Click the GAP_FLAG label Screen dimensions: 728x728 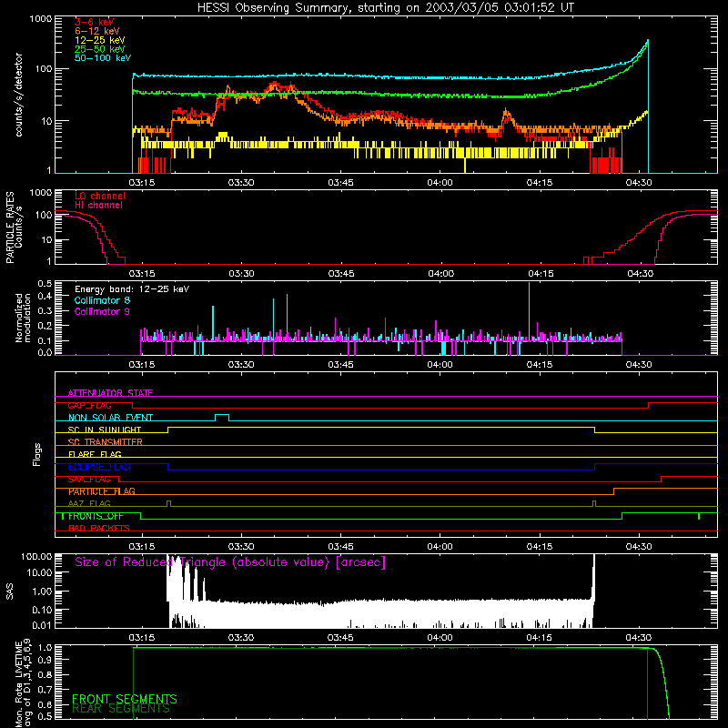89,405
